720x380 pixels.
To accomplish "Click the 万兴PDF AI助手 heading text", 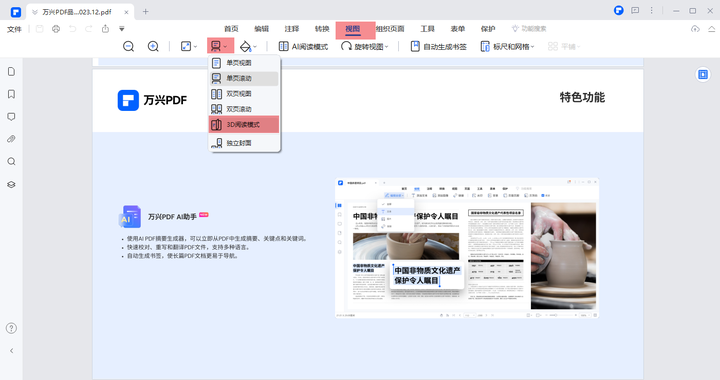I will tap(172, 217).
